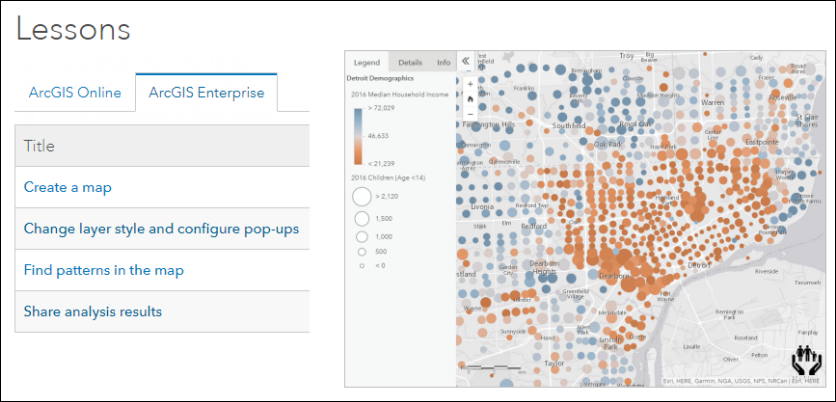Click the Lessons page heading
The image size is (836, 402).
coord(73,29)
